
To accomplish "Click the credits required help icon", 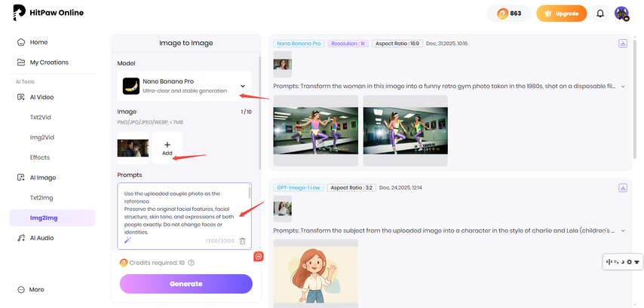I will click(x=191, y=263).
